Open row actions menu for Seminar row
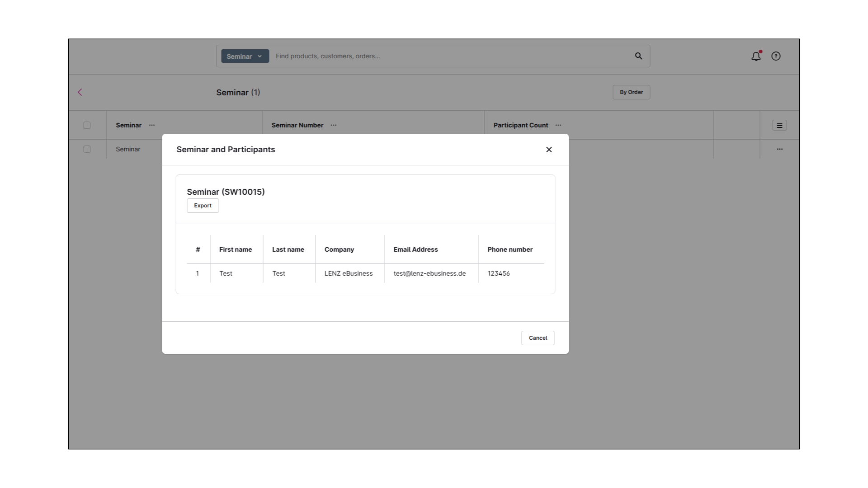The width and height of the screenshot is (868, 488). (x=779, y=149)
